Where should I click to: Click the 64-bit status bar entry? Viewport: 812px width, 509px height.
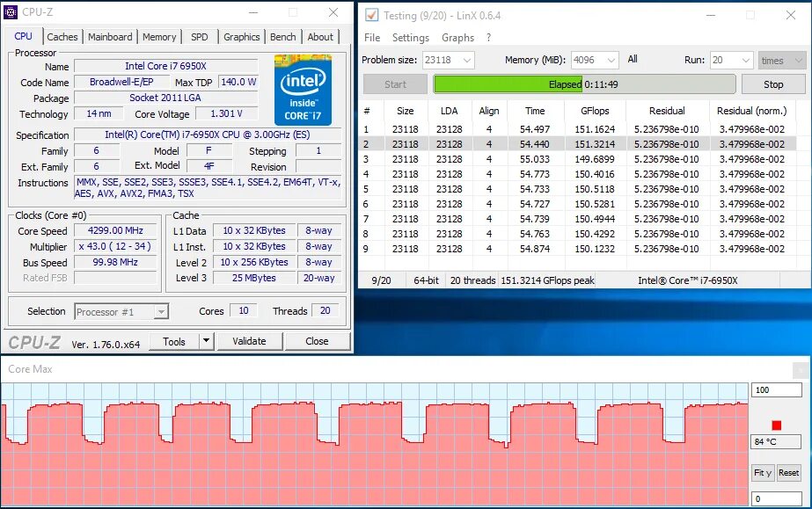tap(426, 281)
